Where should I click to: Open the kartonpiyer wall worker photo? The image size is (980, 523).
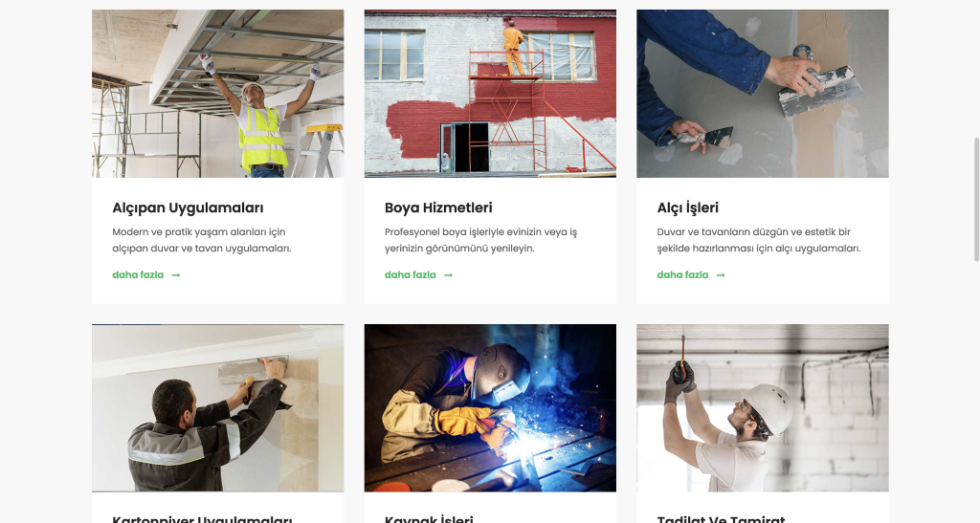point(217,407)
